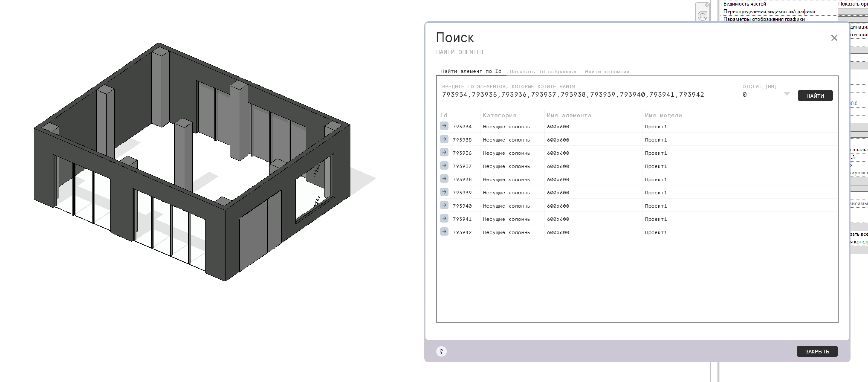Image resolution: width=868 pixels, height=382 pixels.
Task: Click arrow icon for element 793939
Action: click(444, 192)
